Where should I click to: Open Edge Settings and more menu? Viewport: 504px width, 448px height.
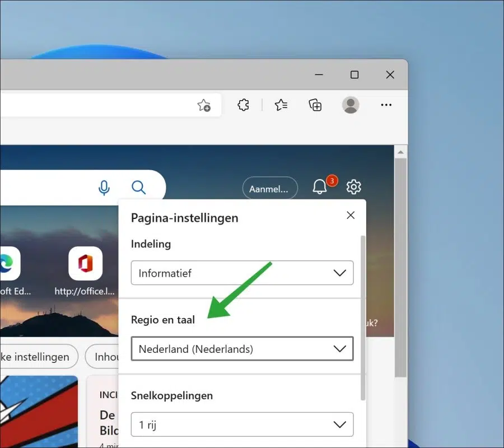(x=386, y=105)
